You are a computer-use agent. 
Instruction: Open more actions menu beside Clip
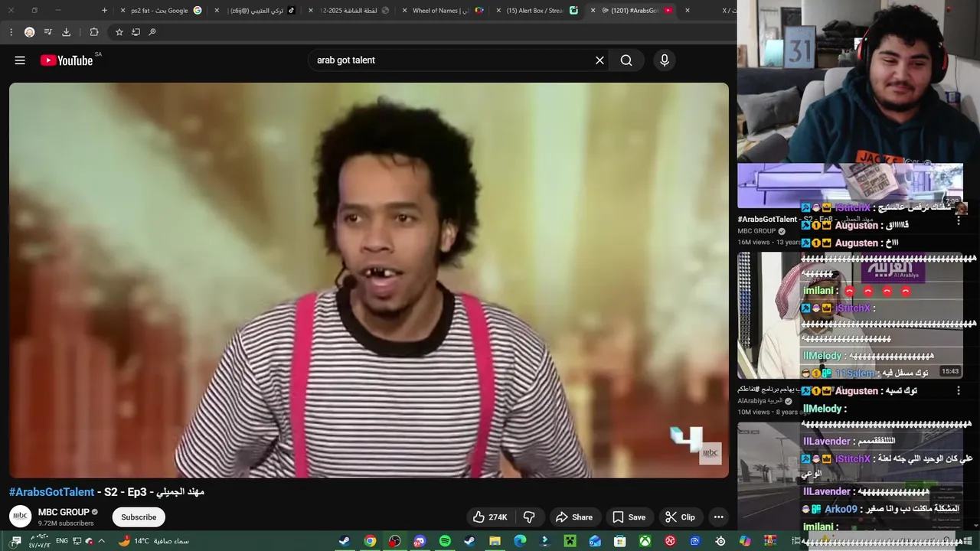click(718, 517)
